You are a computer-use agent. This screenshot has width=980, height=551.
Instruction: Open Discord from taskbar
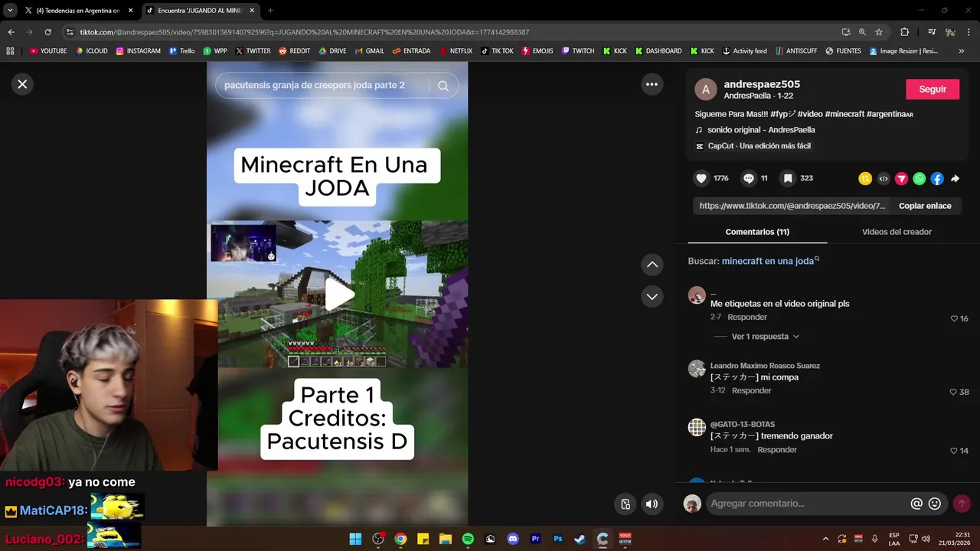click(x=513, y=539)
